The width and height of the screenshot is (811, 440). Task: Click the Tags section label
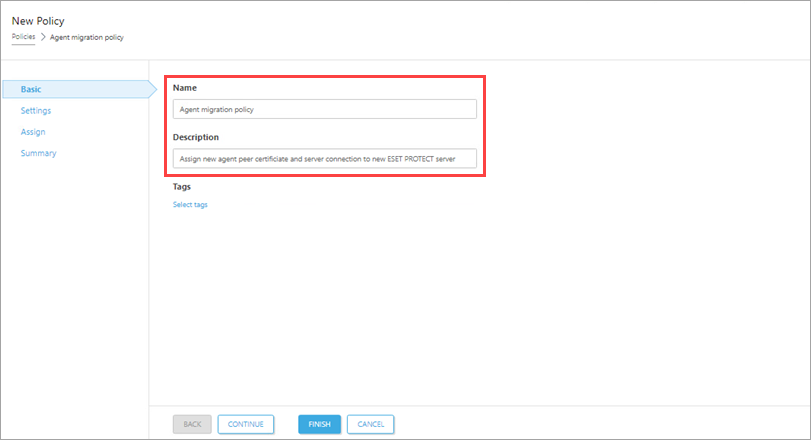point(182,186)
